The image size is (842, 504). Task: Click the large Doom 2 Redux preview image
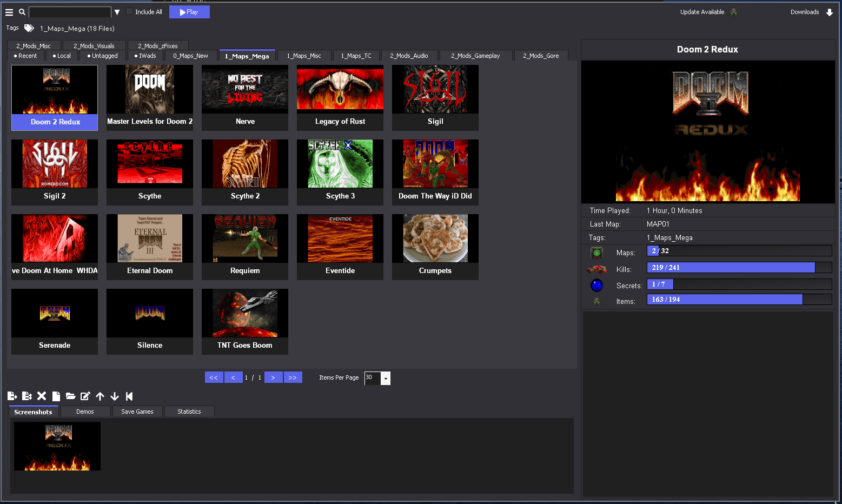click(708, 131)
